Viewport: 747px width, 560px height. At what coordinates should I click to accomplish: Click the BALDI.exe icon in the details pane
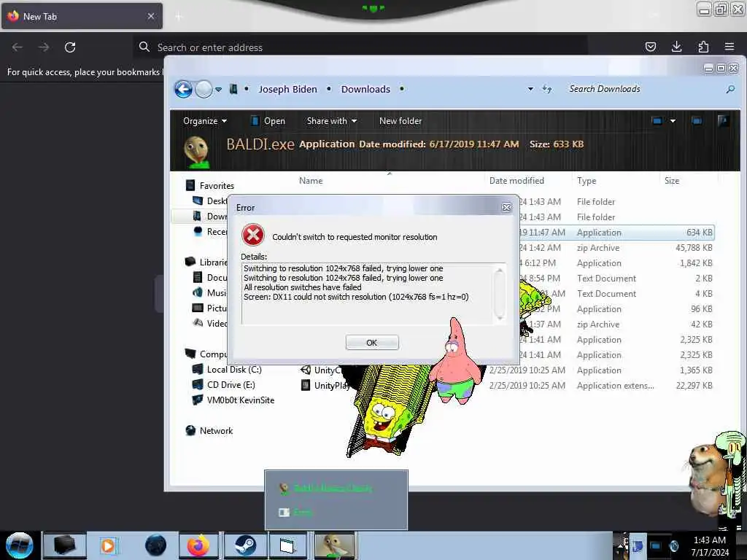pos(197,152)
